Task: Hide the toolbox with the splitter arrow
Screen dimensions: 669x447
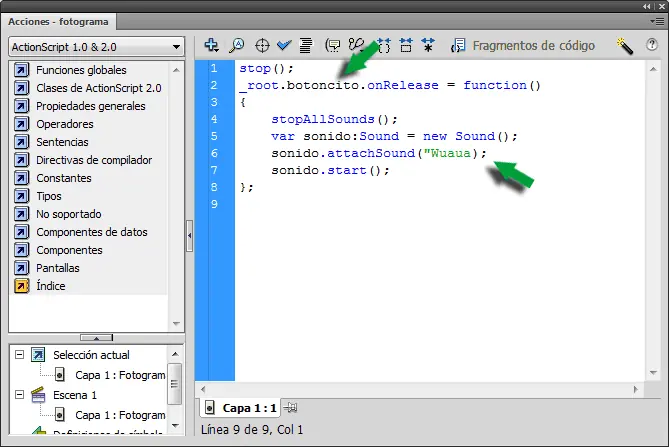Action: 189,236
